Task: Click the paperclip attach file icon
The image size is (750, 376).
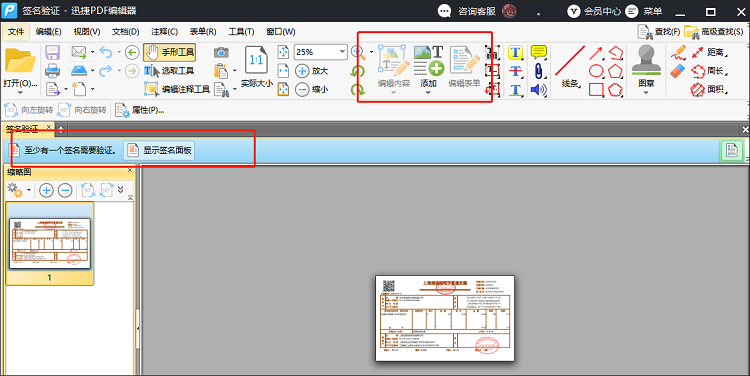Action: [539, 71]
